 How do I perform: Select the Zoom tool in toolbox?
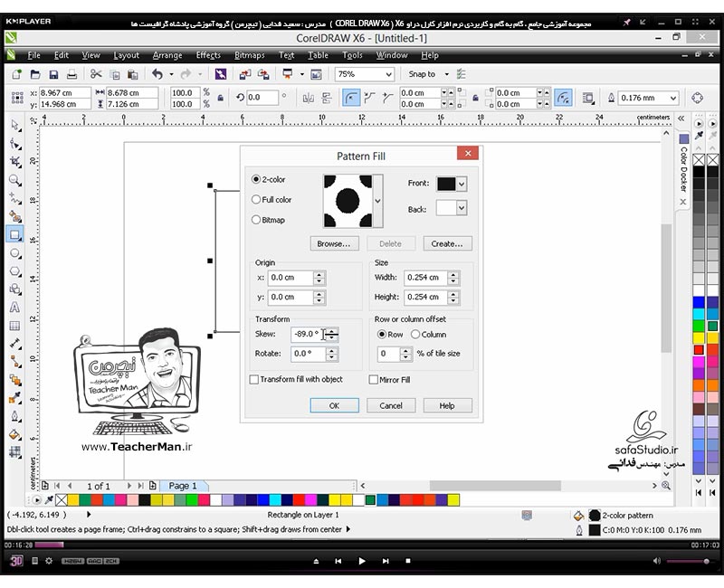[x=15, y=180]
